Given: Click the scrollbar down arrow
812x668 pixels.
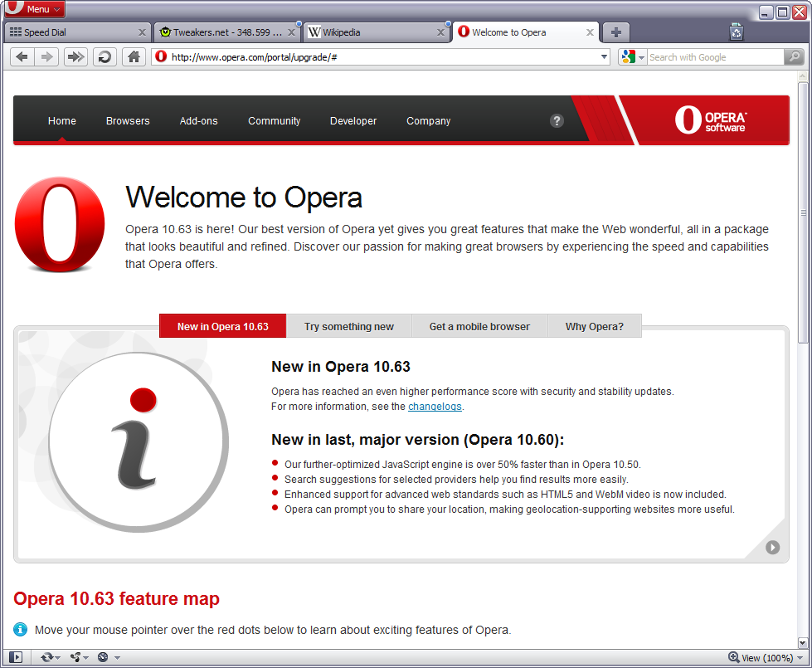Looking at the screenshot, I should pos(803,642).
